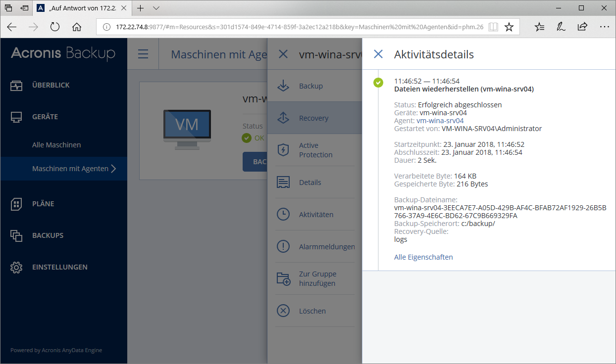Open browser tab list dropdown arrow
Viewport: 616px width, 364px height.
click(156, 8)
